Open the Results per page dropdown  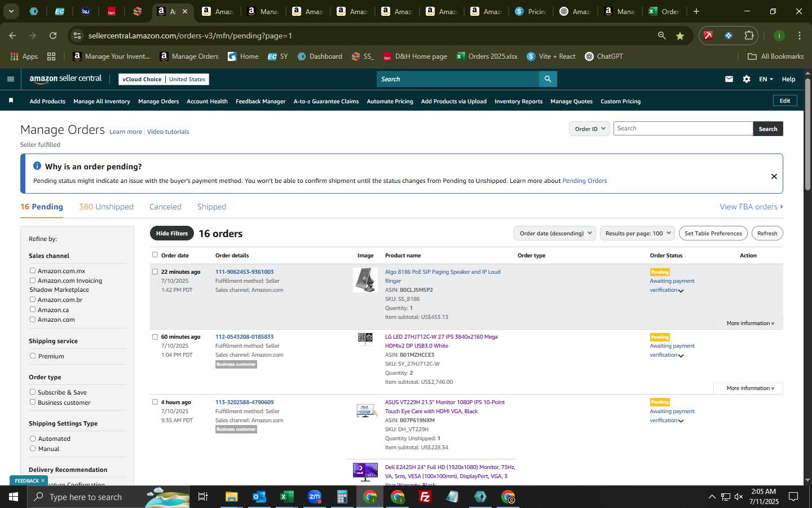pyautogui.click(x=637, y=233)
